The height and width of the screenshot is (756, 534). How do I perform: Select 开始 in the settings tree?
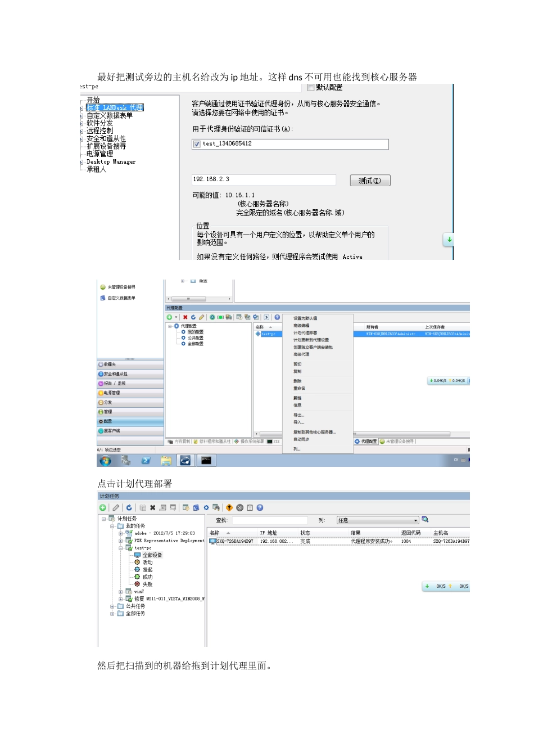pyautogui.click(x=93, y=100)
